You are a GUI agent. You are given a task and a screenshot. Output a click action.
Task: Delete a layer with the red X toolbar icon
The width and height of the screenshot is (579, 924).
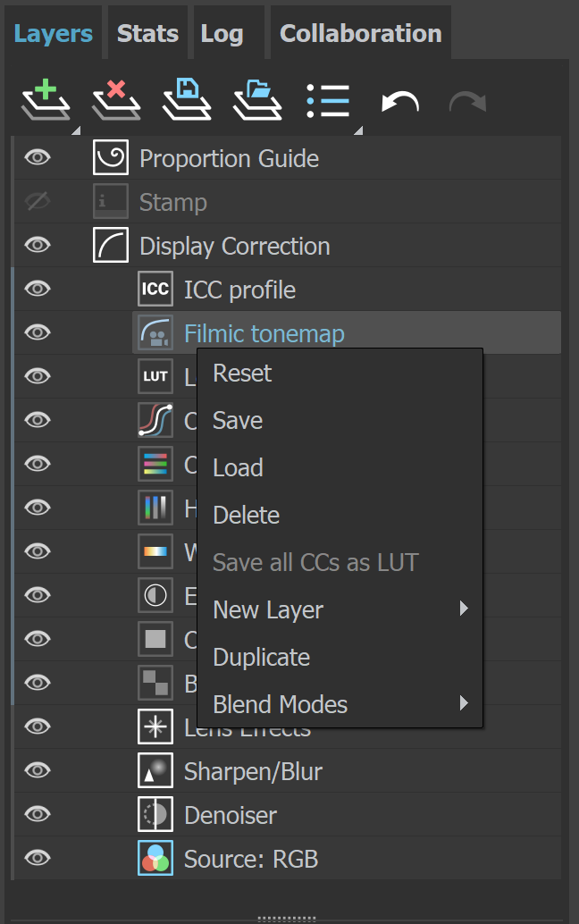pyautogui.click(x=115, y=99)
